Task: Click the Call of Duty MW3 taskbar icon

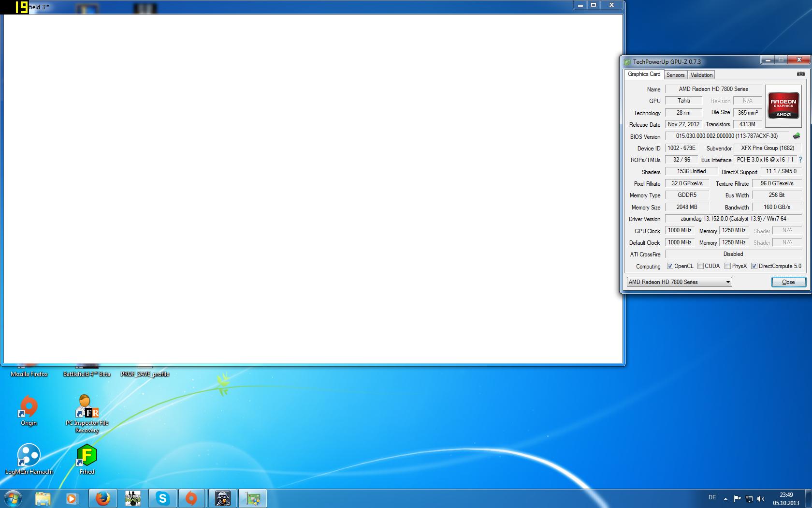Action: coord(132,498)
